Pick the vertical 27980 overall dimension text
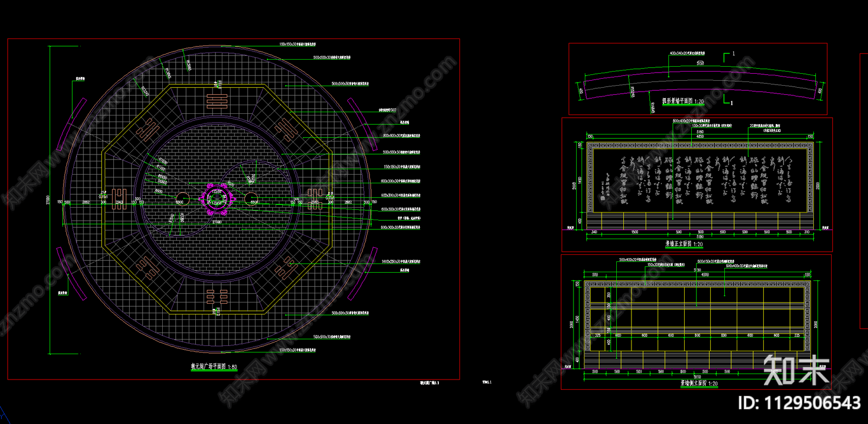Viewport: 868px width, 424px height. [x=48, y=200]
